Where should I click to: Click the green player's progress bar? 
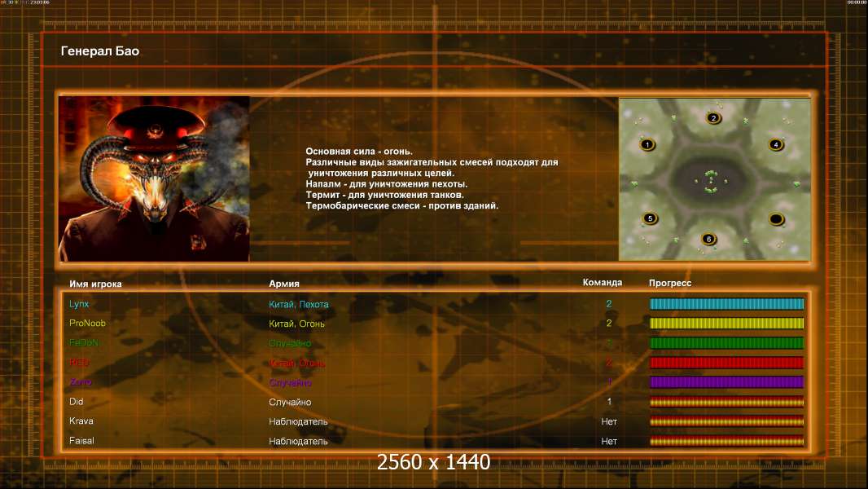pyautogui.click(x=726, y=343)
